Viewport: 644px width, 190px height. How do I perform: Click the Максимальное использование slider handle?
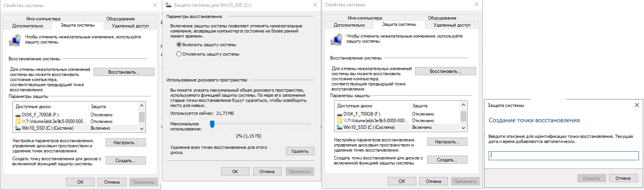tap(212, 124)
